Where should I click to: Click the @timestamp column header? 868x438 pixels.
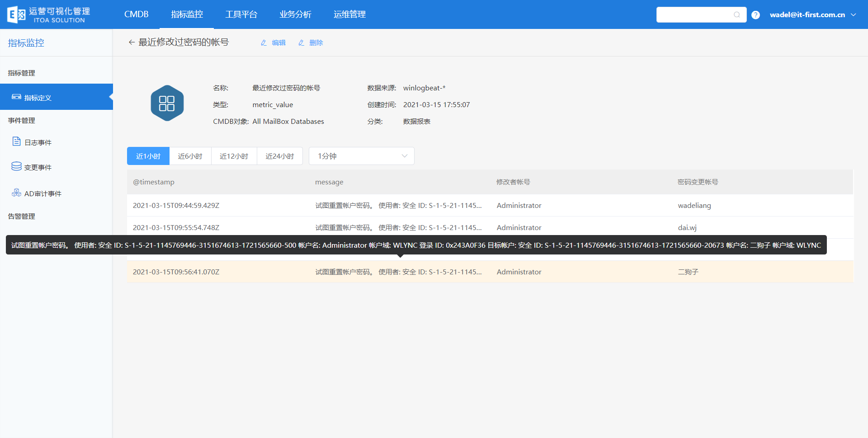coord(154,182)
